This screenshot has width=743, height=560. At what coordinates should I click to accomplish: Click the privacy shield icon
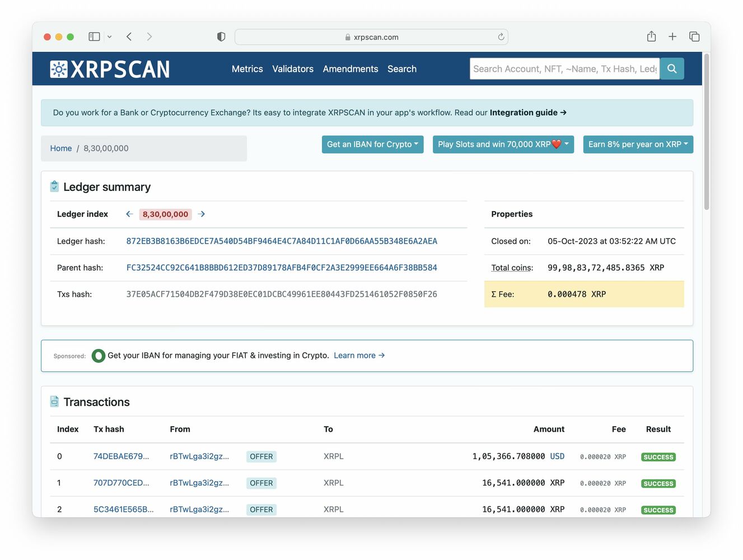[x=221, y=37]
